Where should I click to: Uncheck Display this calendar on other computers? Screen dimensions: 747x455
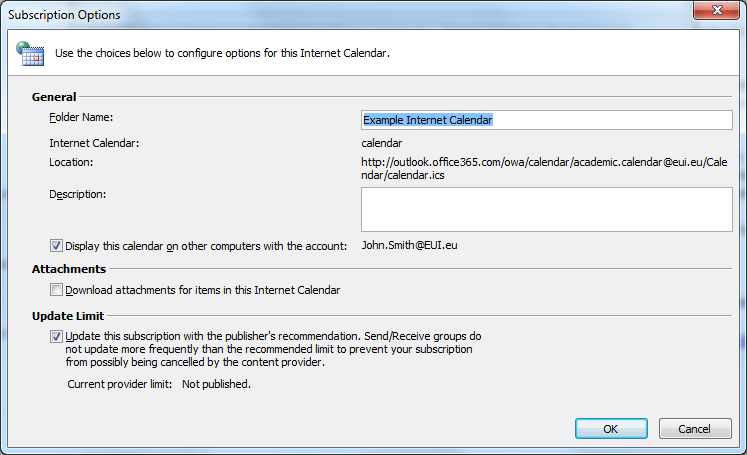click(x=56, y=245)
